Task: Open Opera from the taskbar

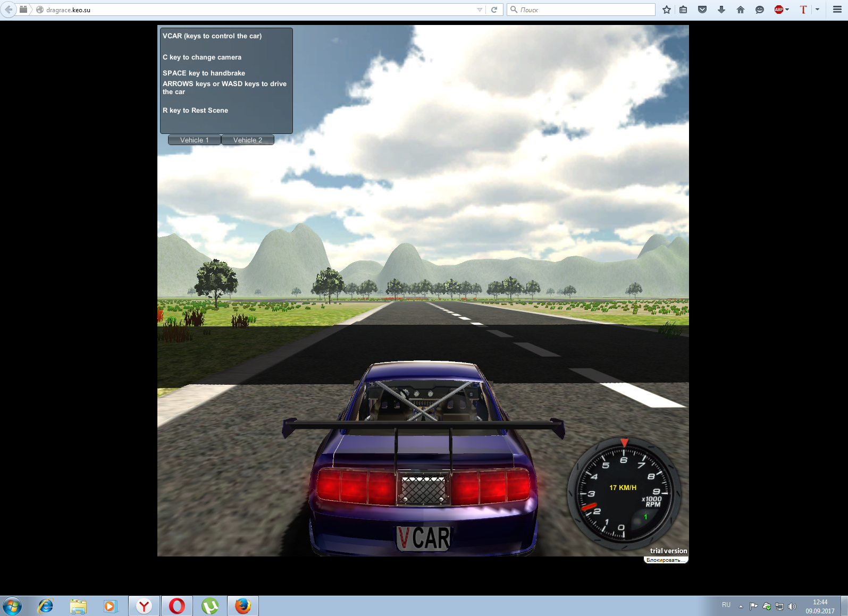Action: coord(177,606)
